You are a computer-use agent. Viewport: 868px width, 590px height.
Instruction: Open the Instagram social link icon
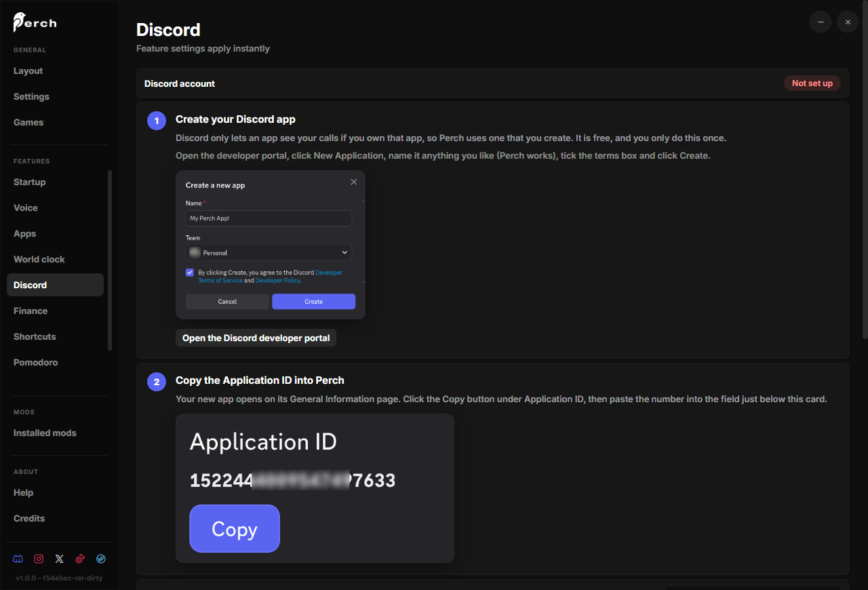click(39, 559)
